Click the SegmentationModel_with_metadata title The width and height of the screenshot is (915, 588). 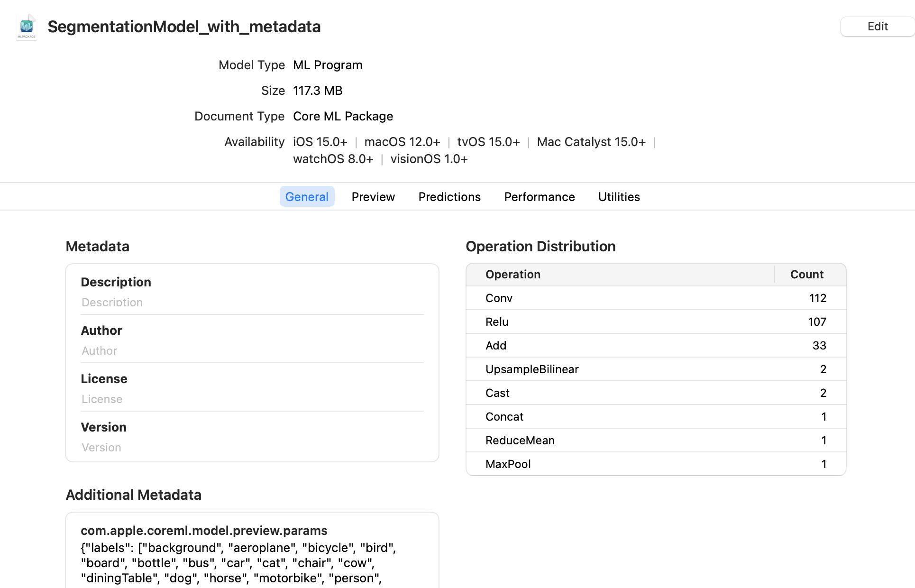click(184, 27)
